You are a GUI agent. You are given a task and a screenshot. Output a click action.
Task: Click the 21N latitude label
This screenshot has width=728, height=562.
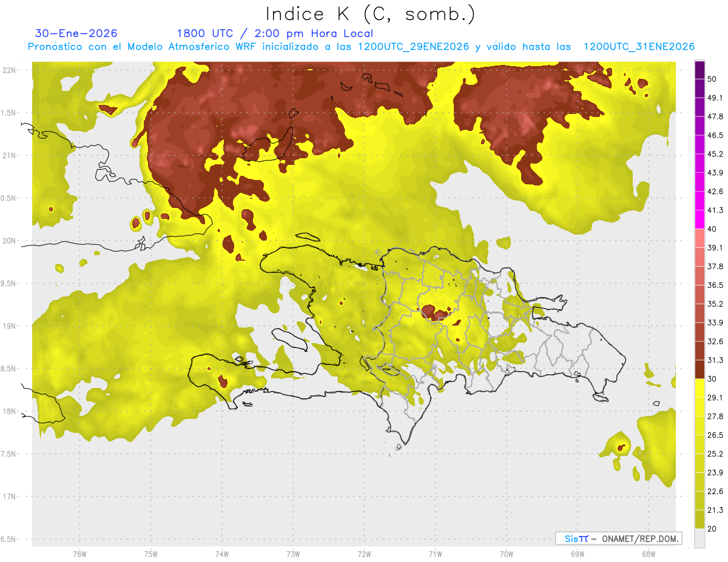[x=10, y=155]
